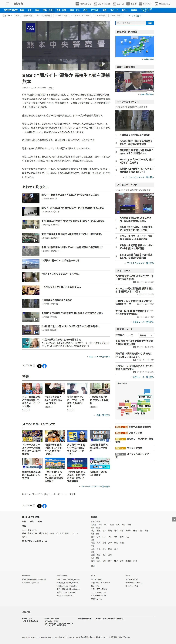The height and width of the screenshot is (644, 176).
Task: Open 特集 card 三笠宮家の彬子さま
Action: pos(100,396)
